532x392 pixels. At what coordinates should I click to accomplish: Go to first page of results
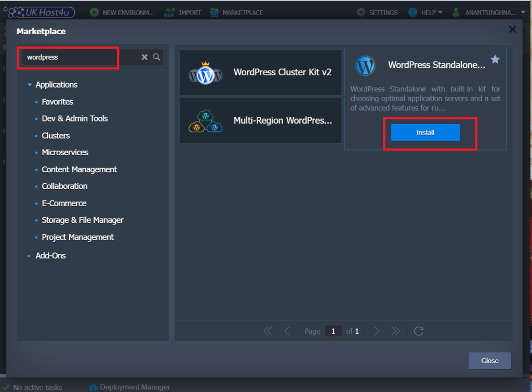click(x=268, y=331)
